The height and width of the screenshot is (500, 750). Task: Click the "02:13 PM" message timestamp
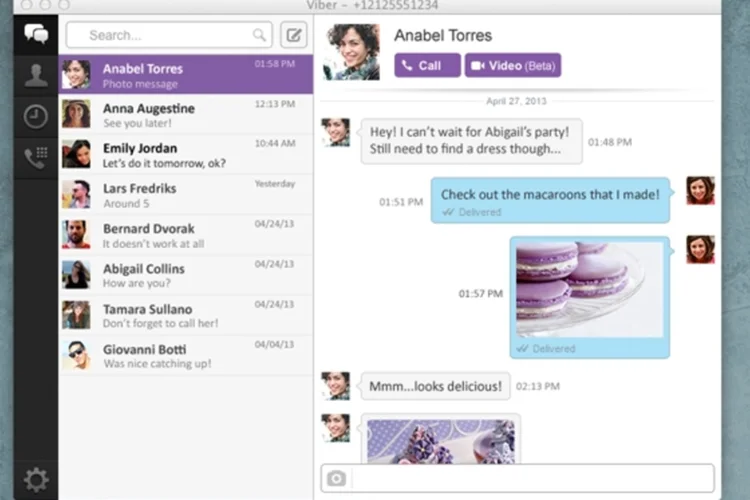point(538,386)
